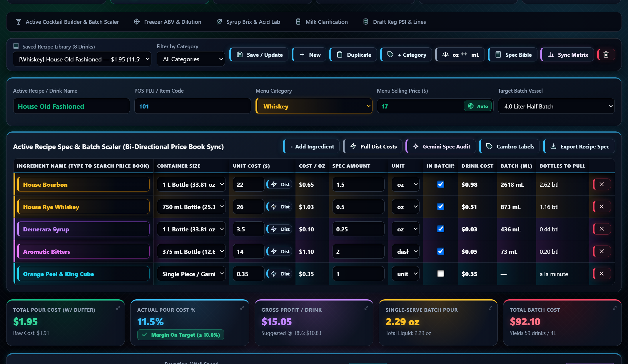This screenshot has width=628, height=364.
Task: Enable In Batch for Orange Peel & King Cube
Action: [440, 274]
